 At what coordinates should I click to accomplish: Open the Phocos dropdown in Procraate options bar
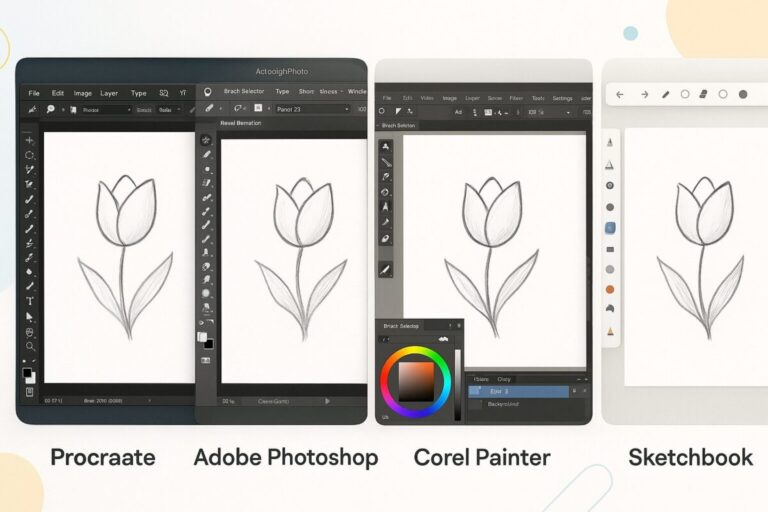tap(106, 110)
